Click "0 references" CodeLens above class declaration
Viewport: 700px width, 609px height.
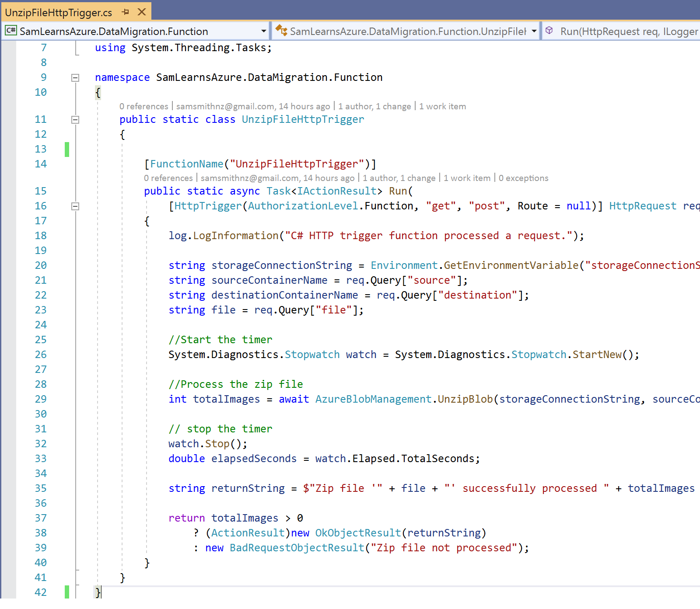[143, 106]
